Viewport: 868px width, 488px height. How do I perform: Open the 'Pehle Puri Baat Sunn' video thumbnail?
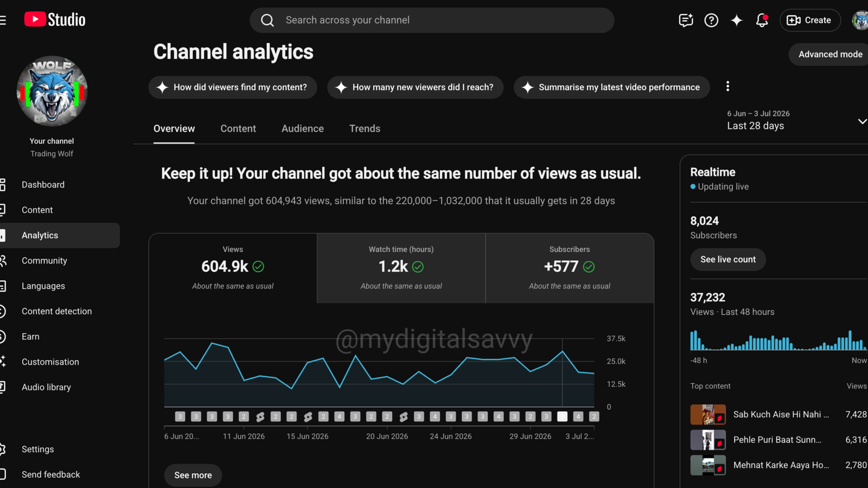tap(708, 440)
